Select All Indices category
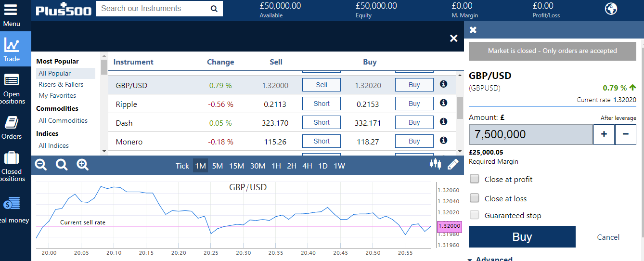Image resolution: width=644 pixels, height=261 pixels. 53,145
